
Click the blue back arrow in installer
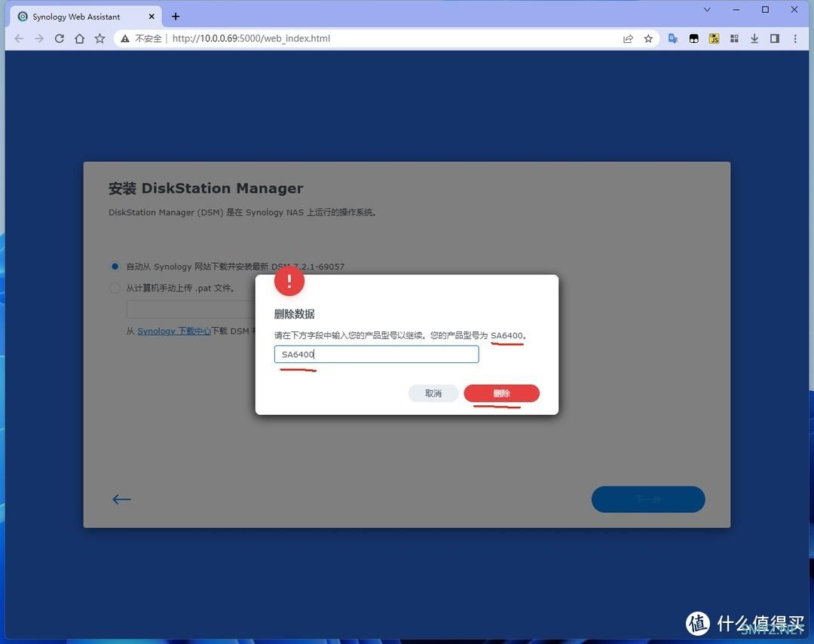pos(121,499)
